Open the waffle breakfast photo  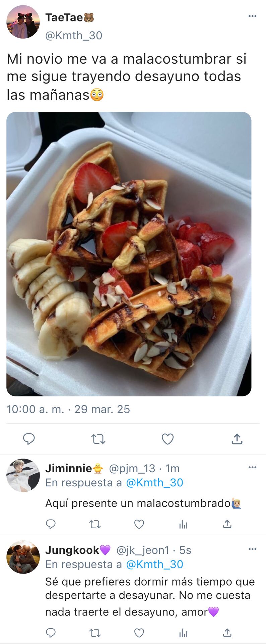point(129,254)
